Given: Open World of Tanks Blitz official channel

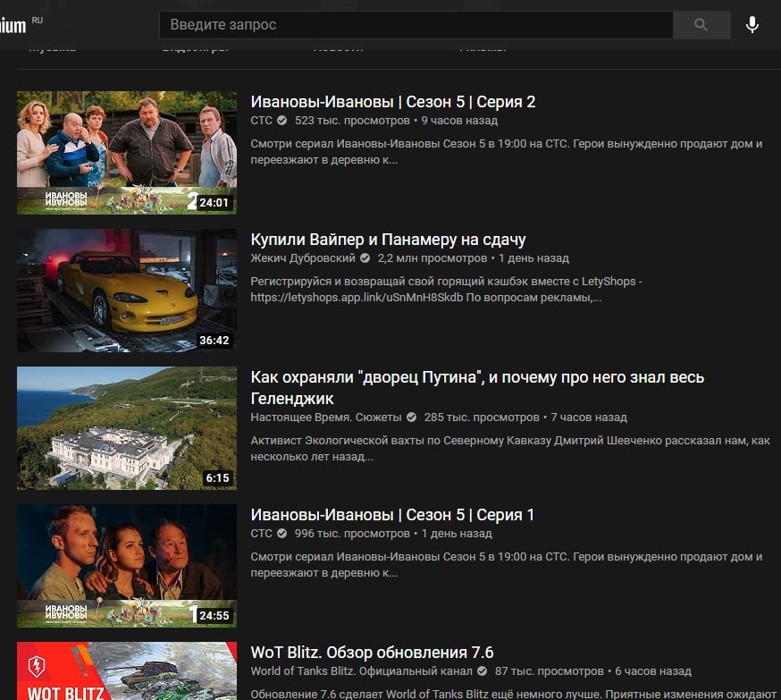Looking at the screenshot, I should point(362,671).
